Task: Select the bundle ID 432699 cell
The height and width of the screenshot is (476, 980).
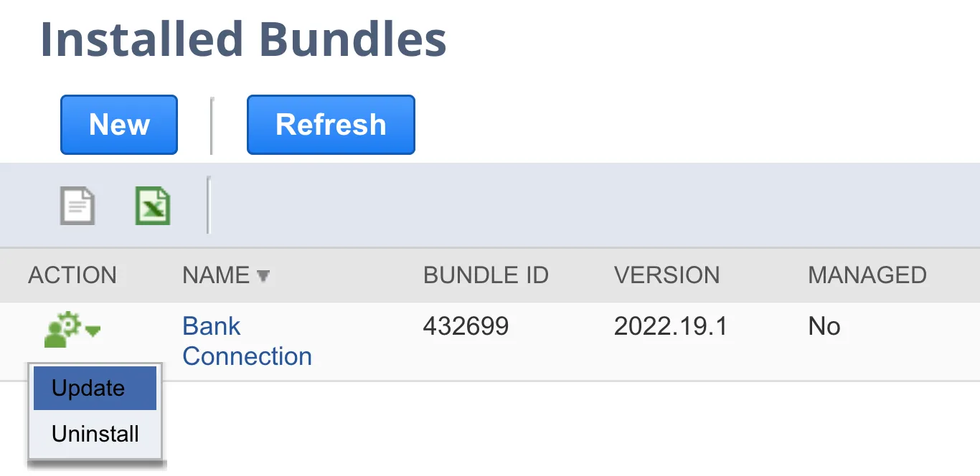Action: [x=466, y=327]
